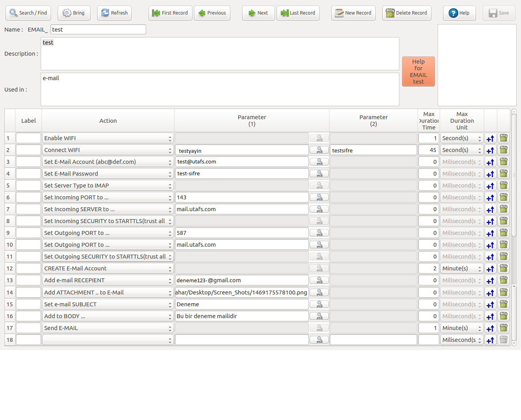
Task: Go to the Previous record
Action: pos(212,13)
